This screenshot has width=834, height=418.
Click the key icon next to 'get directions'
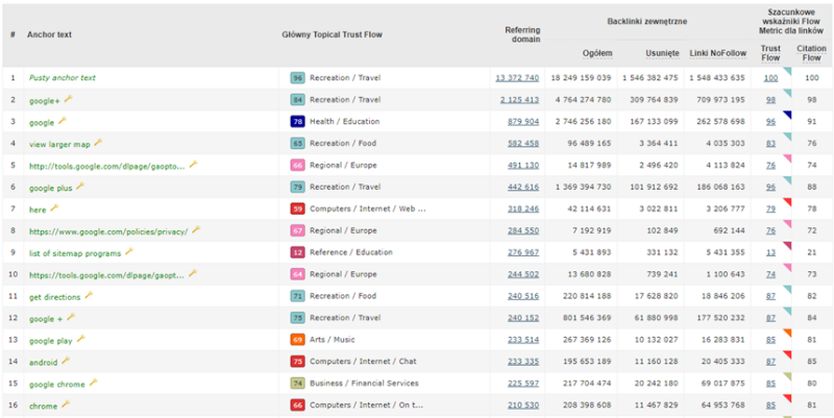[x=89, y=295]
